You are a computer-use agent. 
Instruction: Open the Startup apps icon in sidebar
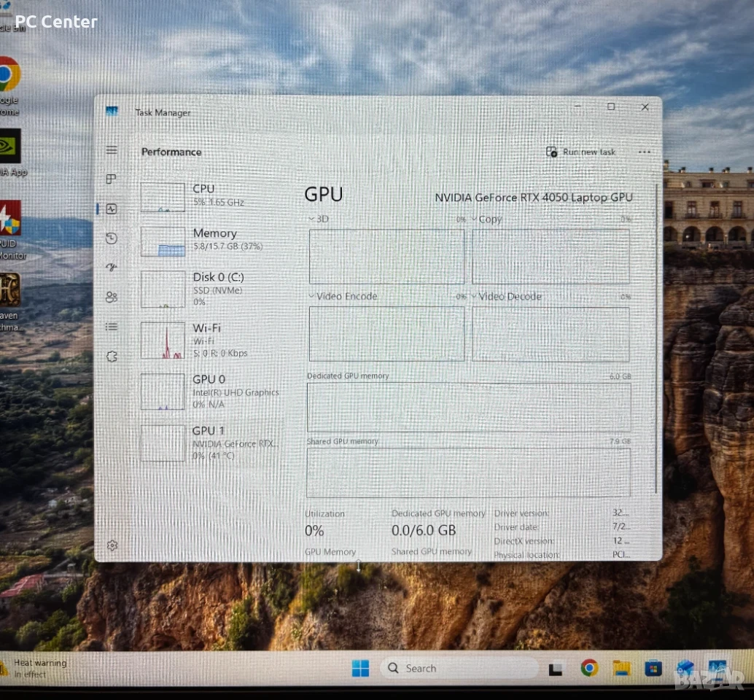112,268
